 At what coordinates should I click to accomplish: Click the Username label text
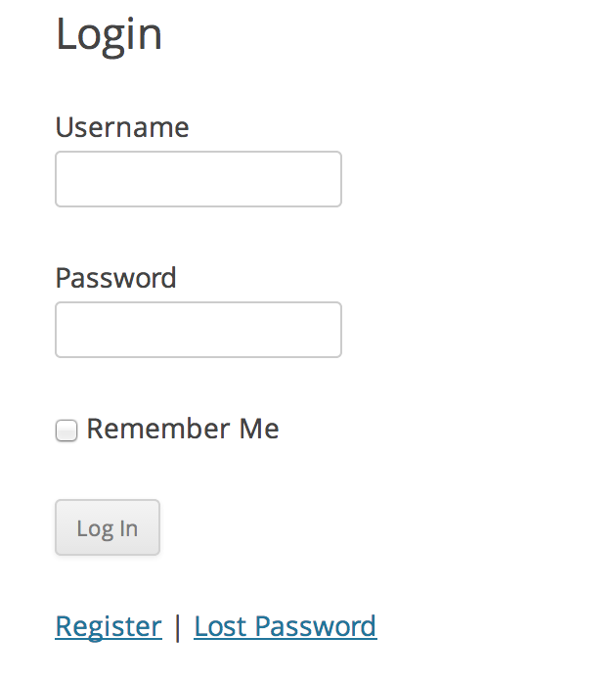(x=122, y=127)
